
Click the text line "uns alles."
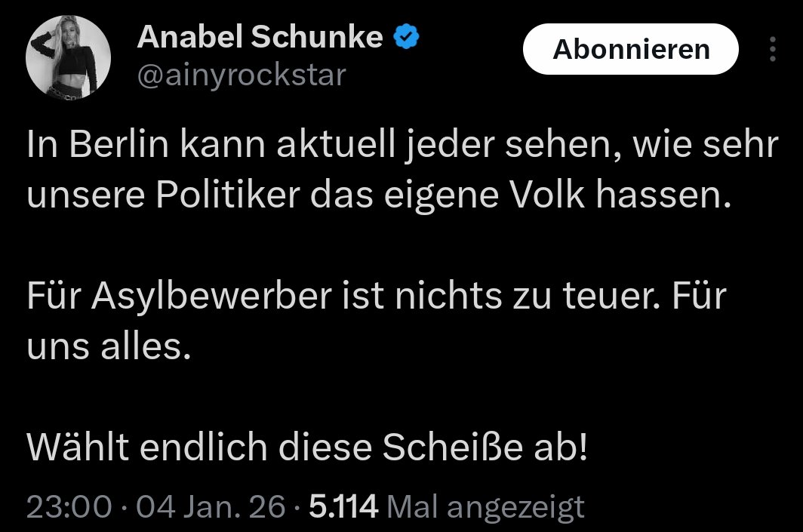[x=104, y=346]
